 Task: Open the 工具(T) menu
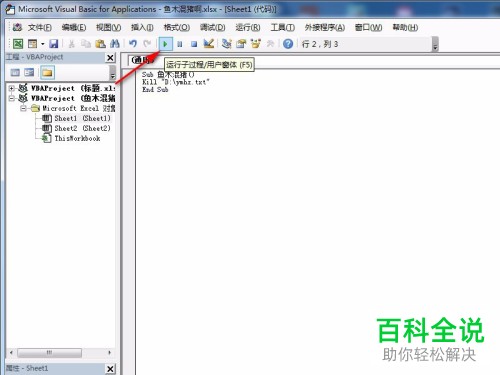pos(282,27)
